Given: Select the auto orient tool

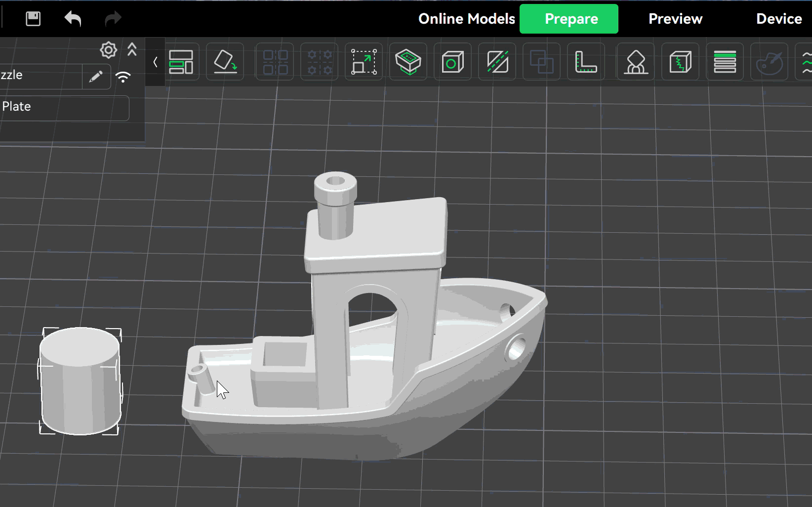Looking at the screenshot, I should 225,62.
